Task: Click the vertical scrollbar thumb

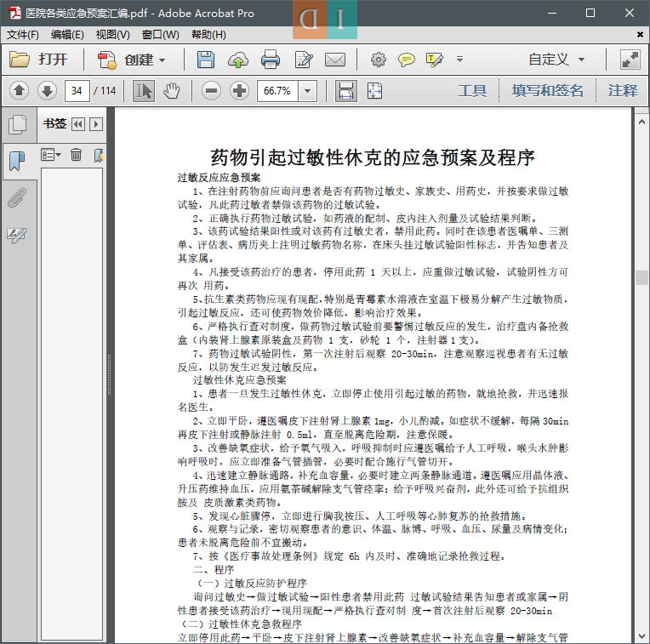Action: pos(641,277)
